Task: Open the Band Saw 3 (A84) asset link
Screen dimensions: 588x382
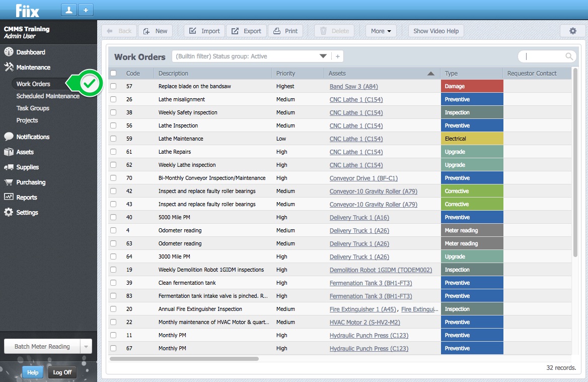Action: [x=353, y=86]
